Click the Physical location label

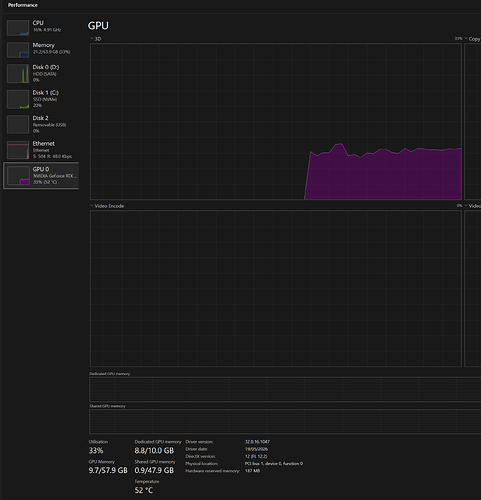tap(202, 464)
